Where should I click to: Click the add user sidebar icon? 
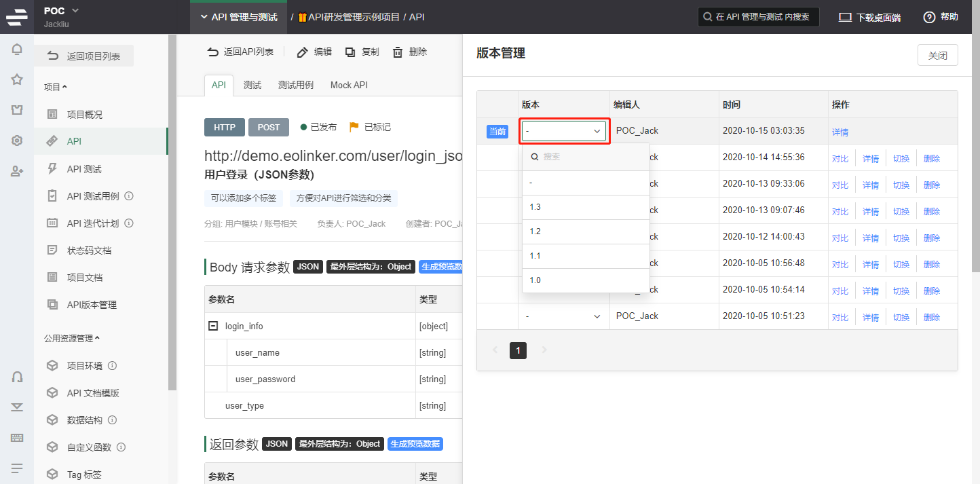pyautogui.click(x=17, y=171)
